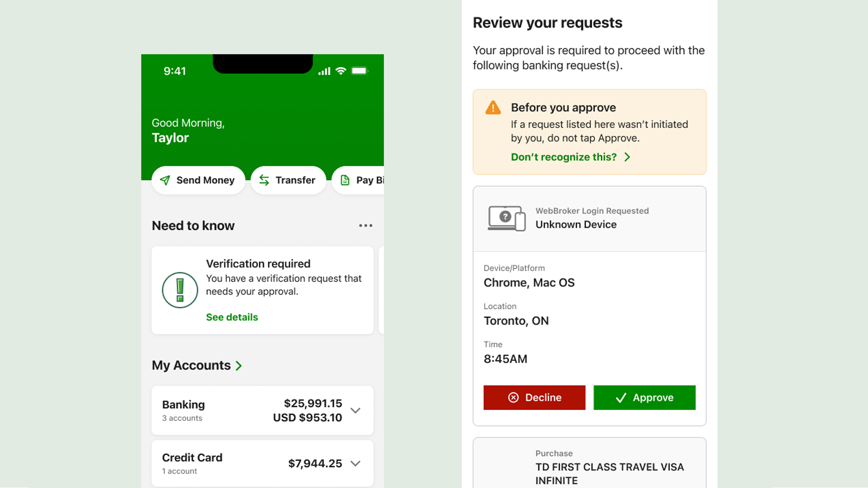
Task: Open See details link for verification
Action: [232, 317]
